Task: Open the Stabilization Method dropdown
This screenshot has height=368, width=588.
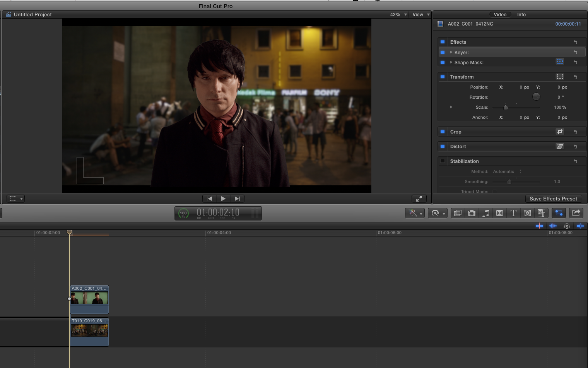Action: coord(507,171)
